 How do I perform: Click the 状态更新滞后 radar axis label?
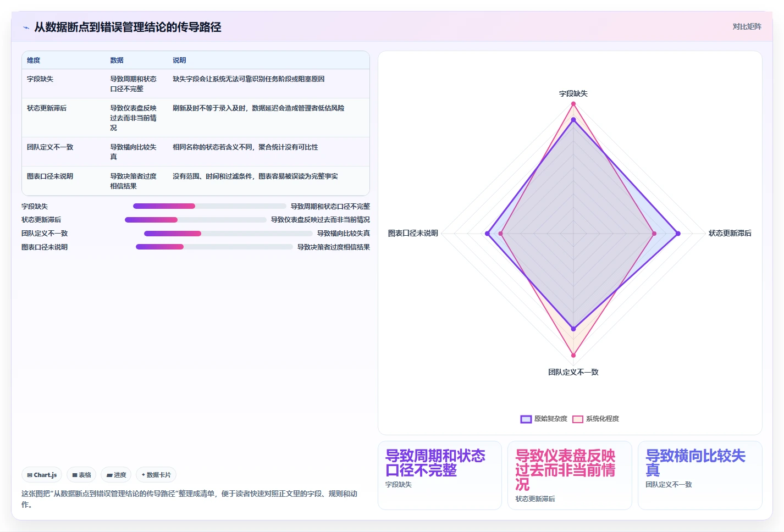click(x=730, y=234)
